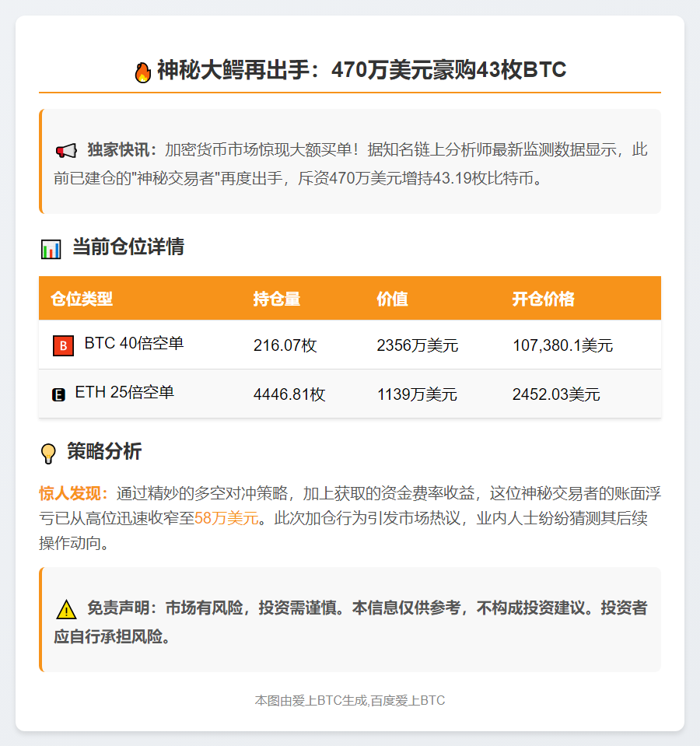Click the 仓位类型 column header
Image resolution: width=700 pixels, height=746 pixels.
(82, 299)
